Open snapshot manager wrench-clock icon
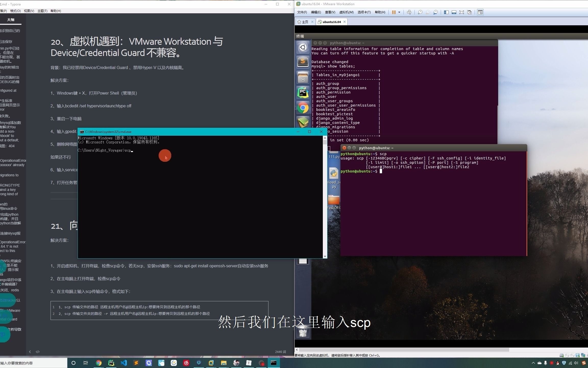Viewport: 588px width, 368px height. pyautogui.click(x=435, y=12)
